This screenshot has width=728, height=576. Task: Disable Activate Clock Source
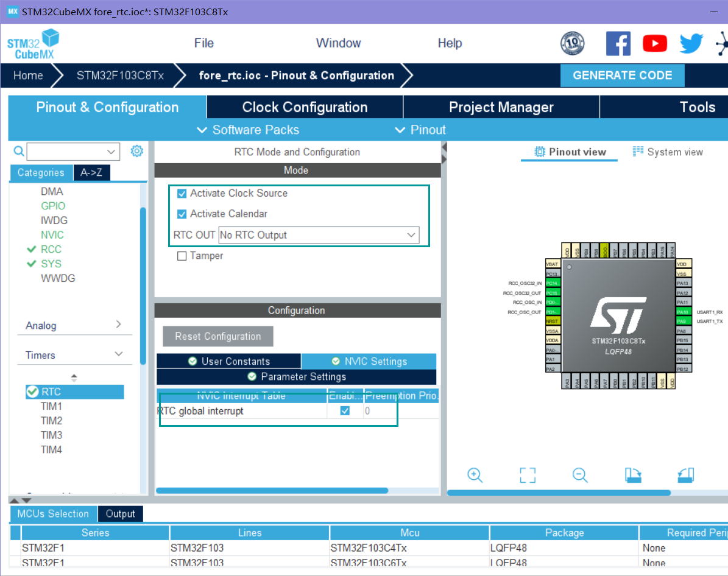tap(182, 193)
